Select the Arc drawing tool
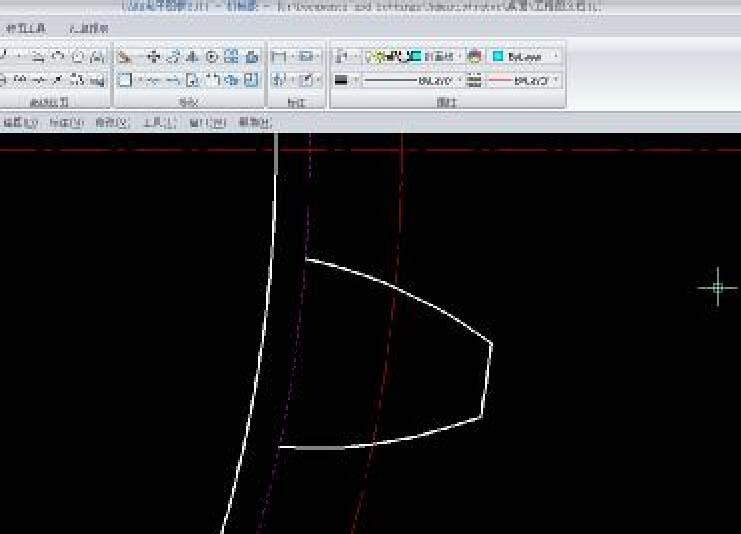 (x=58, y=57)
